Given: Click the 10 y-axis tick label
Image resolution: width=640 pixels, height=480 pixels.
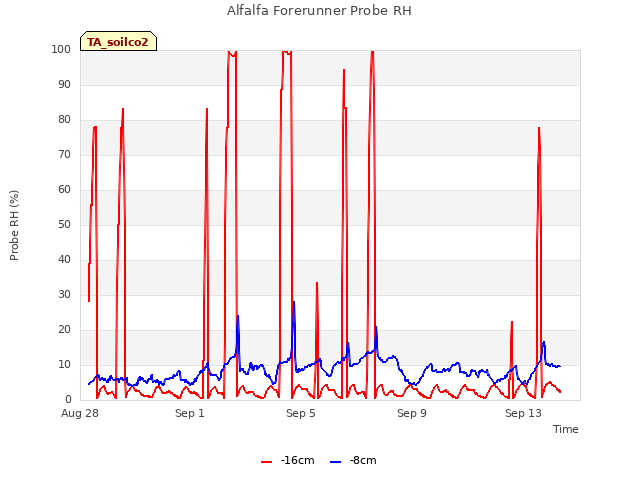Looking at the screenshot, I should (x=64, y=365).
